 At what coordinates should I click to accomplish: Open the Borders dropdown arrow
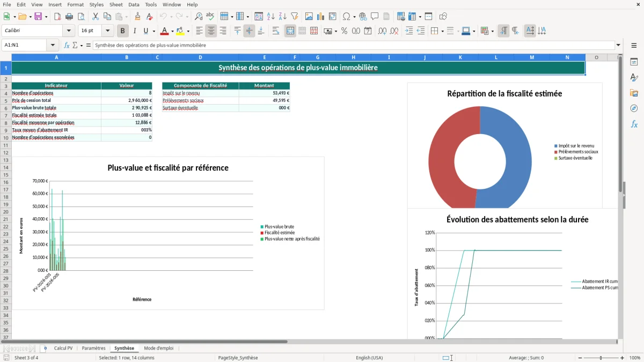(x=442, y=31)
